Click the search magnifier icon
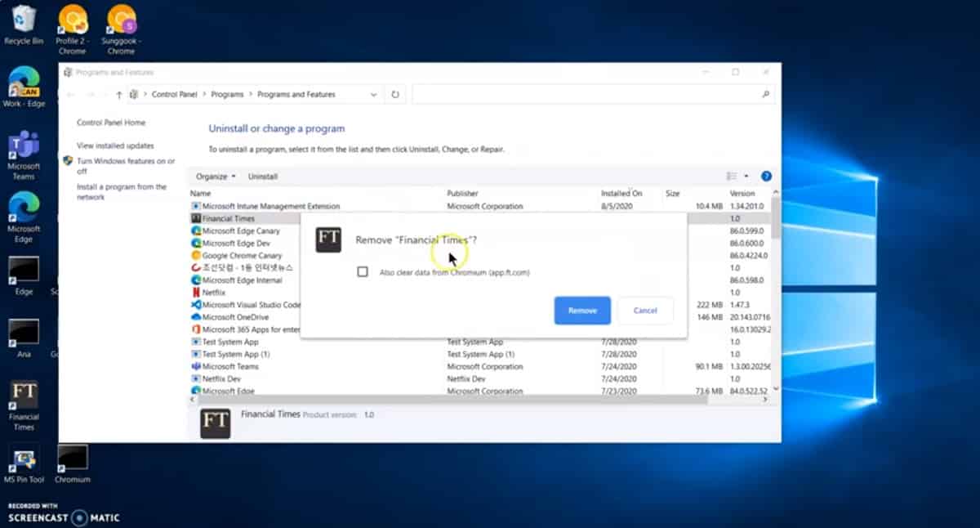 point(766,95)
